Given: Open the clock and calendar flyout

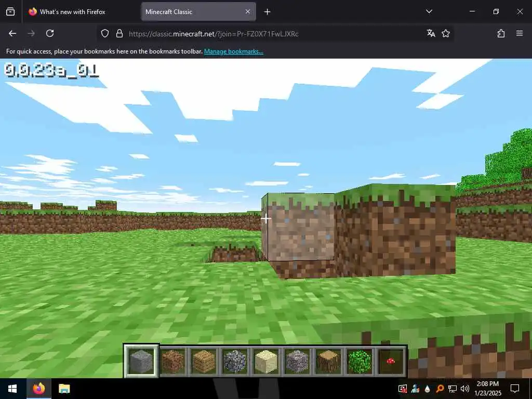Looking at the screenshot, I should pos(488,389).
